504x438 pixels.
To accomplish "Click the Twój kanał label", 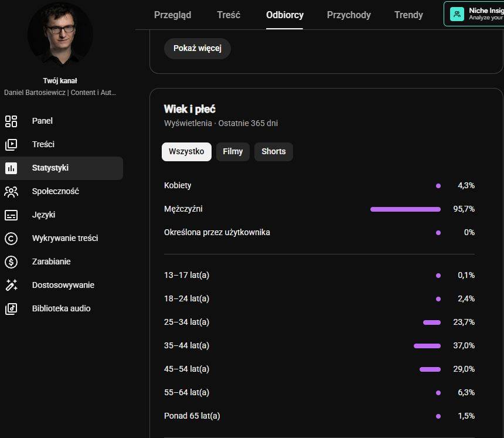I will pos(60,81).
